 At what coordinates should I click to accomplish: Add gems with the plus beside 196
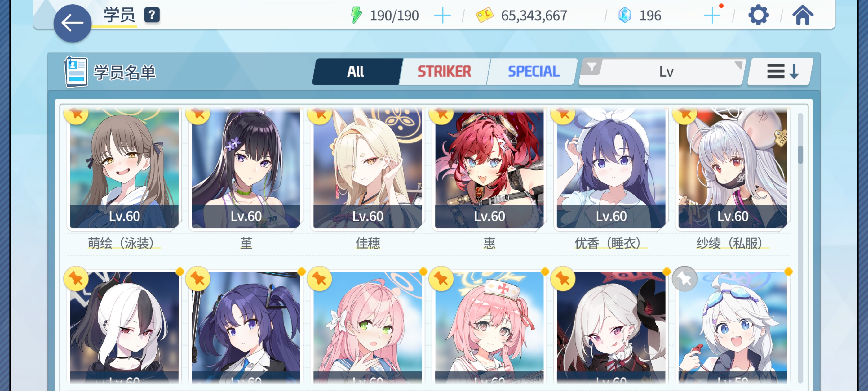click(712, 16)
